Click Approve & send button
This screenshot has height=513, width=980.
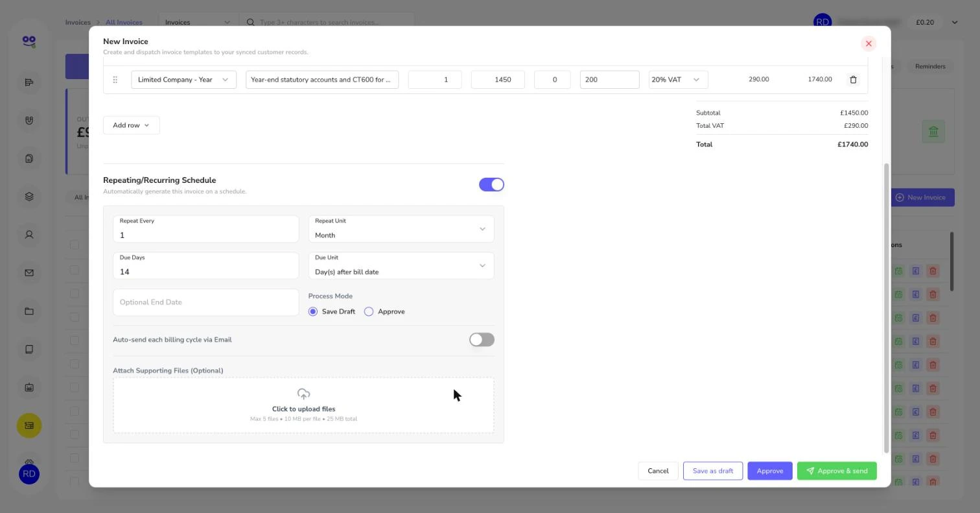coord(837,471)
